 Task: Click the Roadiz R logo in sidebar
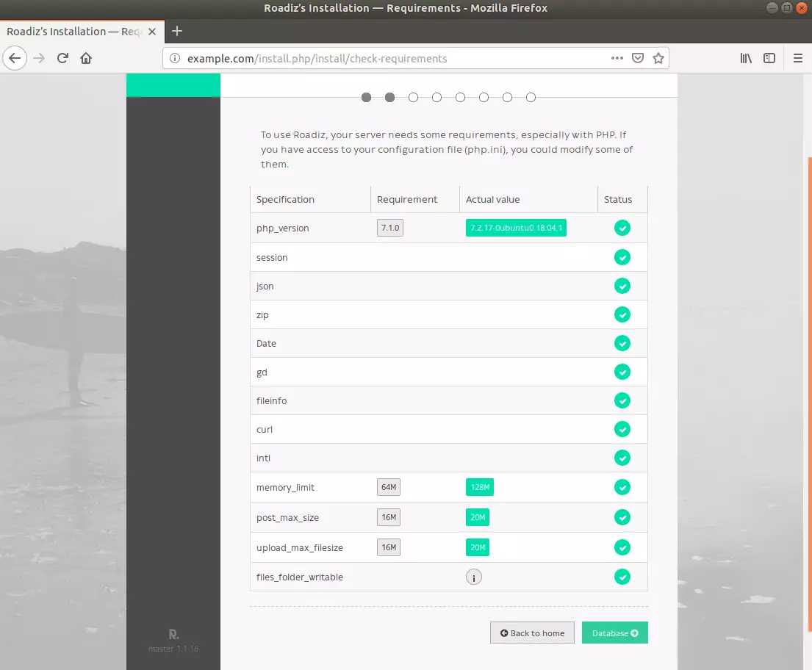coord(173,634)
